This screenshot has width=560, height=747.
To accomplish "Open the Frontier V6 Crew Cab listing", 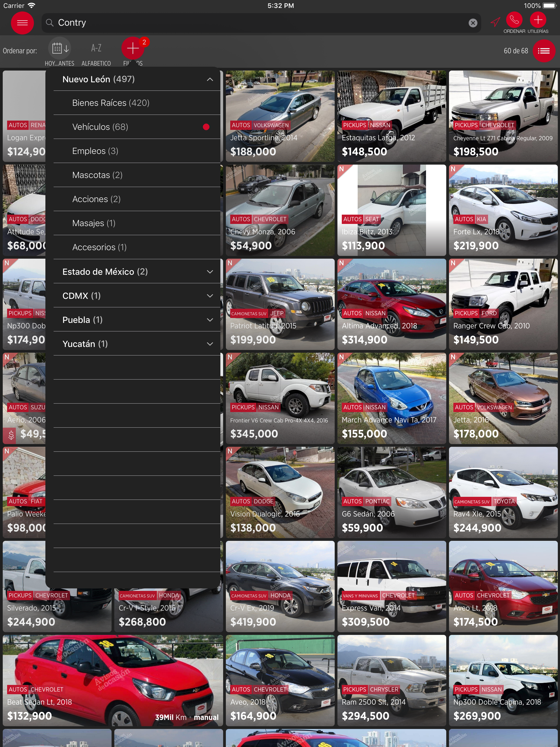I will pyautogui.click(x=280, y=398).
